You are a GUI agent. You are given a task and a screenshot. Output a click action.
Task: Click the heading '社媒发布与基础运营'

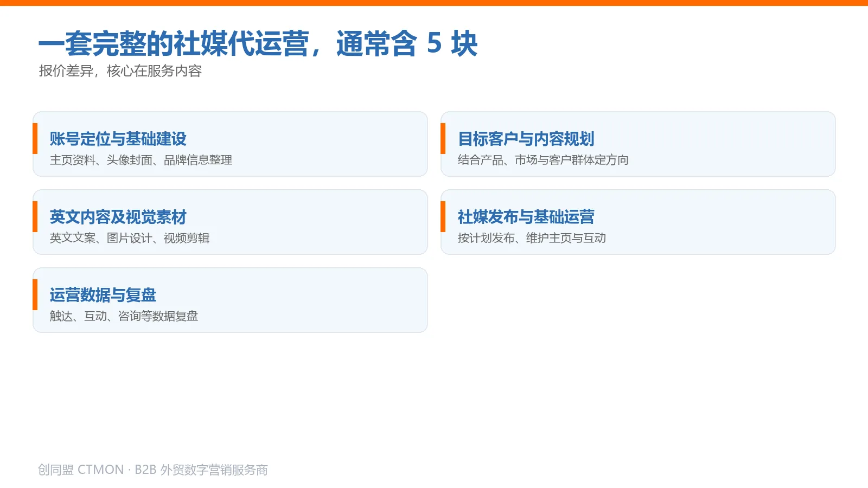(x=526, y=217)
